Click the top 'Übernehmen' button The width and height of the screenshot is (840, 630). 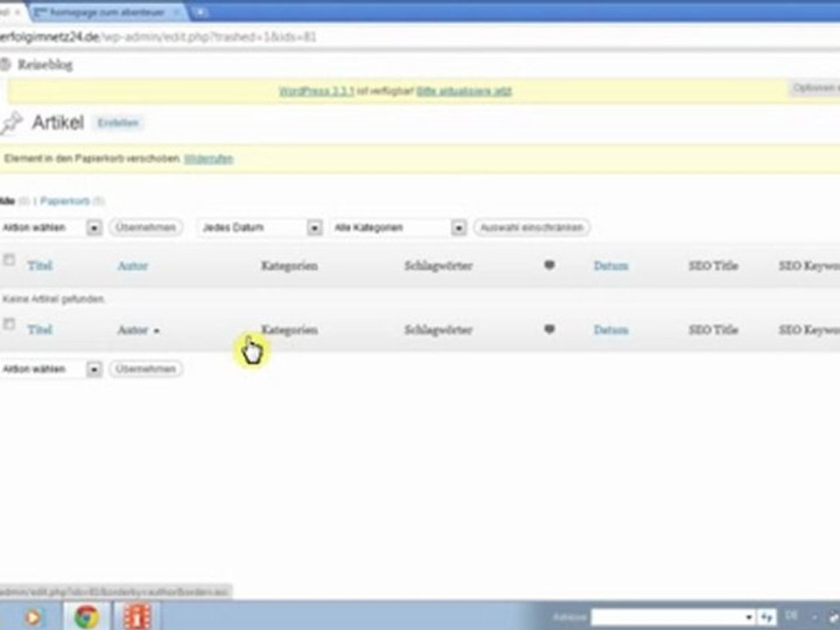pyautogui.click(x=146, y=227)
